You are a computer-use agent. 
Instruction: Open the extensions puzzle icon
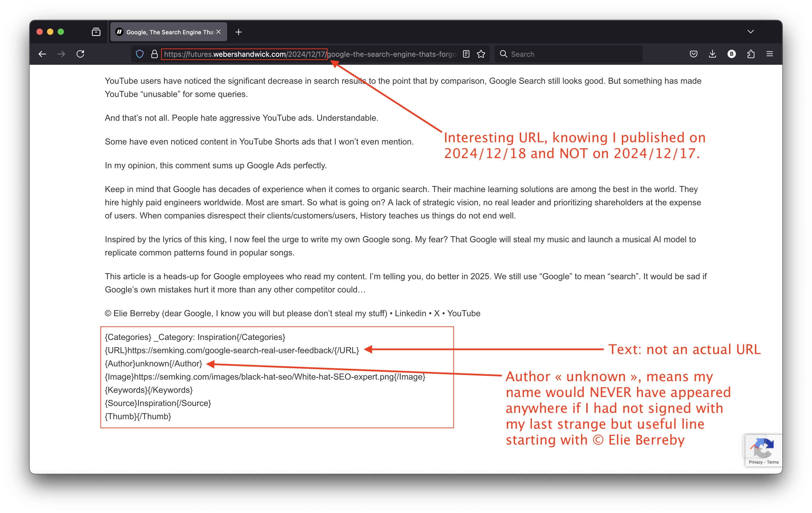(751, 54)
